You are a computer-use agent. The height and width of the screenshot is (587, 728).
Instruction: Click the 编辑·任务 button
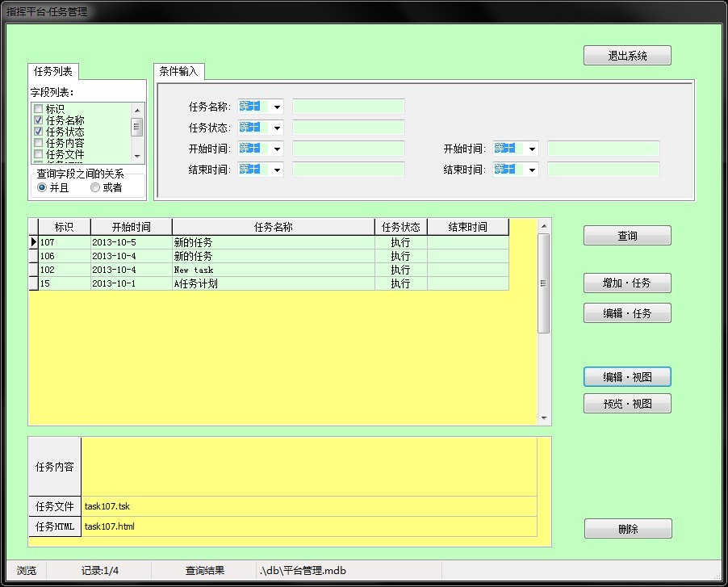point(627,313)
